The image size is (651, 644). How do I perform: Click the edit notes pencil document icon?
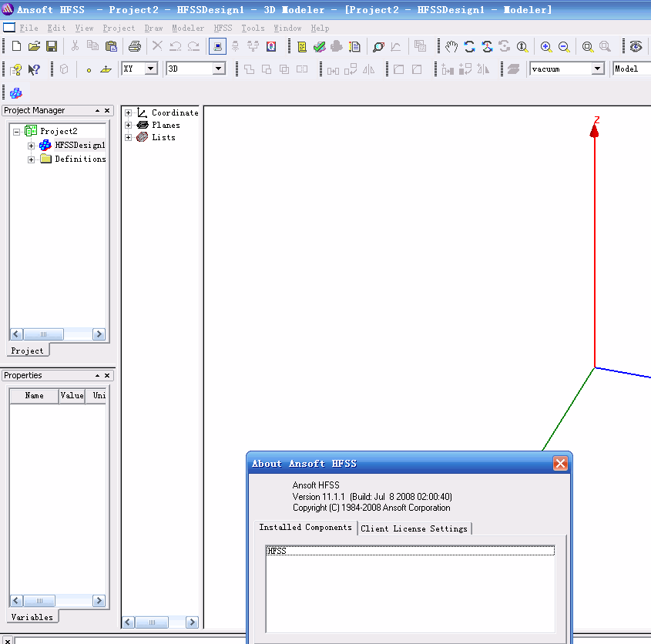point(354,46)
